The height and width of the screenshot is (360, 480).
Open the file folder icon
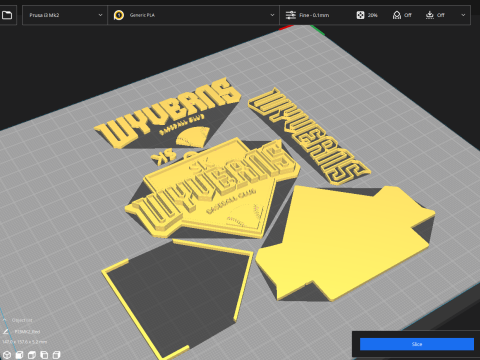(7, 15)
